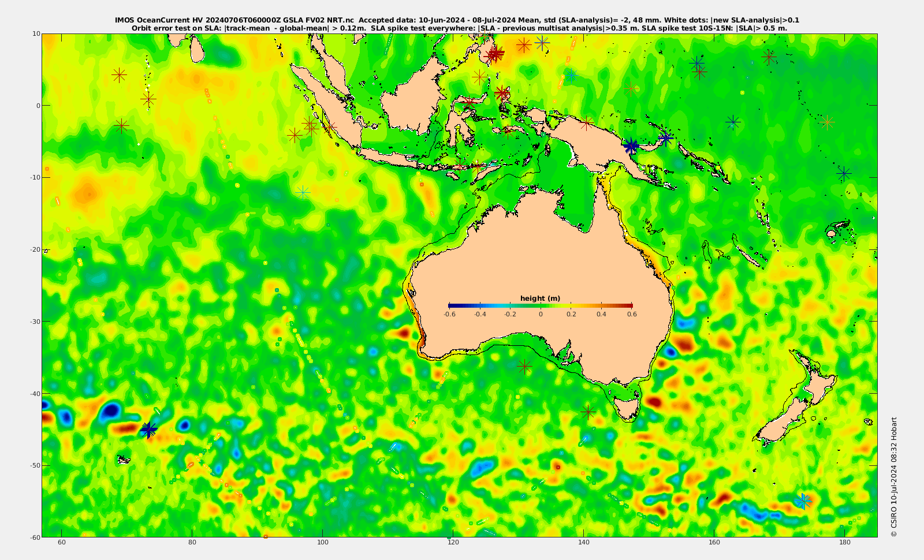Click the '-60' latitude tick label
The image size is (924, 560).
pyautogui.click(x=35, y=537)
